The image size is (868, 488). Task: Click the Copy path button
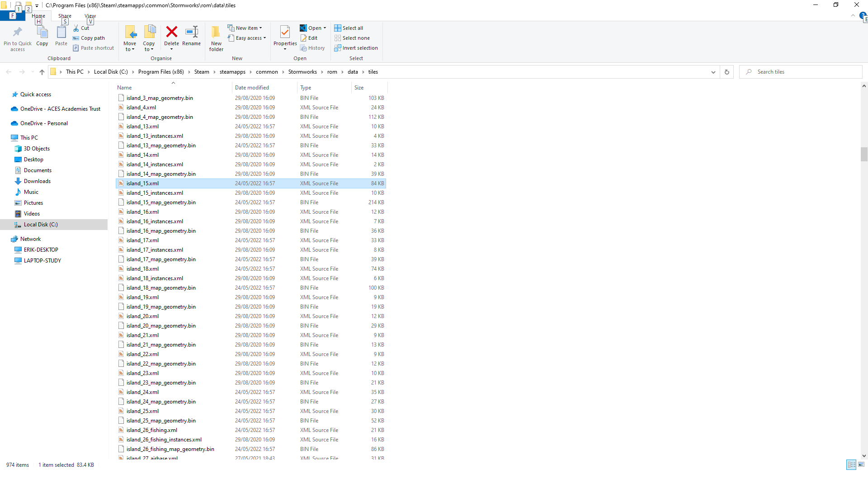coord(89,38)
